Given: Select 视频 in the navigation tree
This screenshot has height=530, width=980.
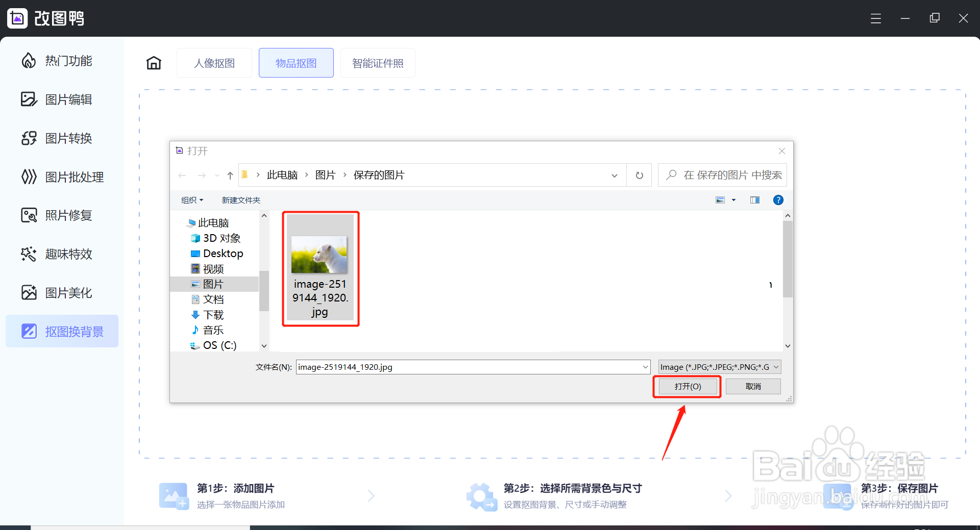Looking at the screenshot, I should (207, 269).
